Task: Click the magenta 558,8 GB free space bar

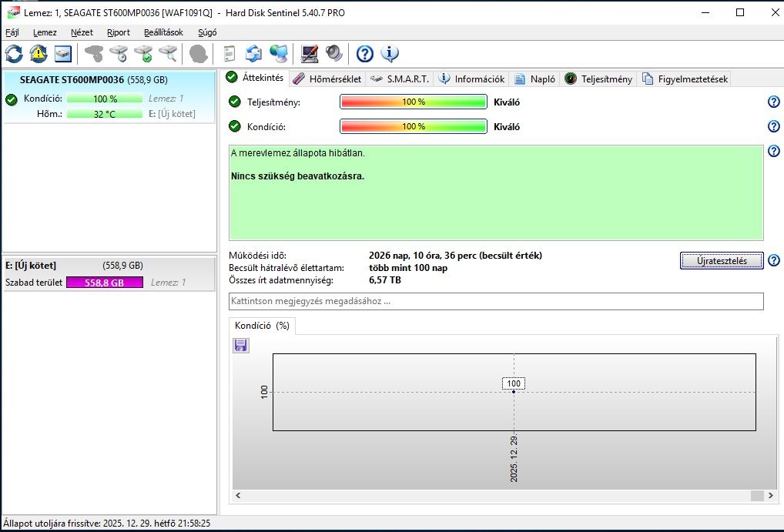Action: coord(105,283)
